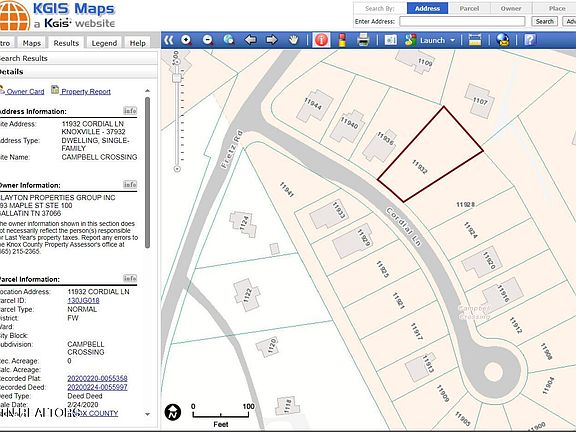Click the zoom slider bottom button
576x432 pixels.
[177, 169]
